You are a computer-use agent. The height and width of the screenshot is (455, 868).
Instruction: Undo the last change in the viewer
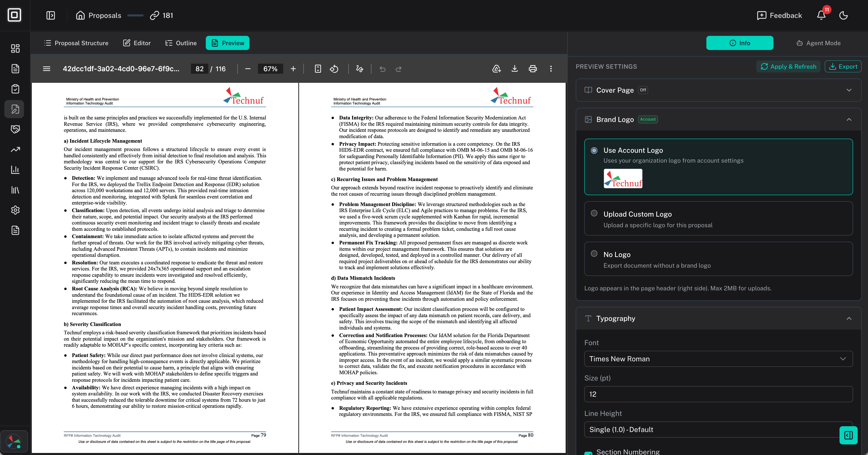pos(383,68)
